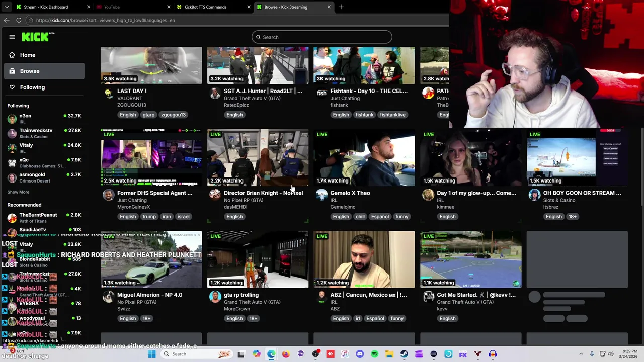Image resolution: width=644 pixels, height=362 pixels.
Task: Open the ABZ Cancun, Mexico stream thumbnail
Action: (x=364, y=259)
